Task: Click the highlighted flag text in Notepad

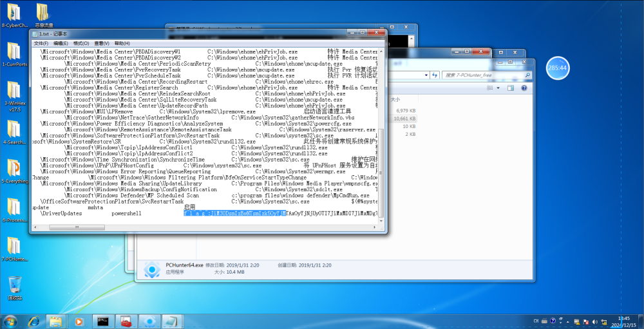Action: [234, 214]
